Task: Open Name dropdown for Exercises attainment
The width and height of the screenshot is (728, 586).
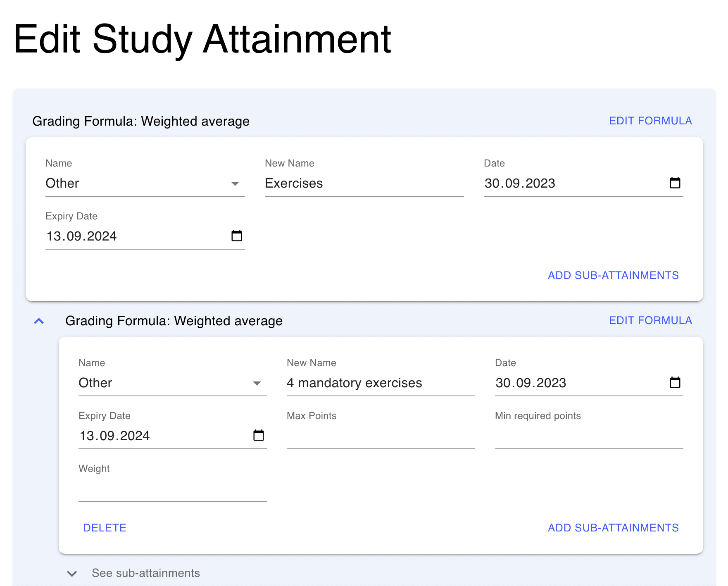Action: click(x=145, y=183)
